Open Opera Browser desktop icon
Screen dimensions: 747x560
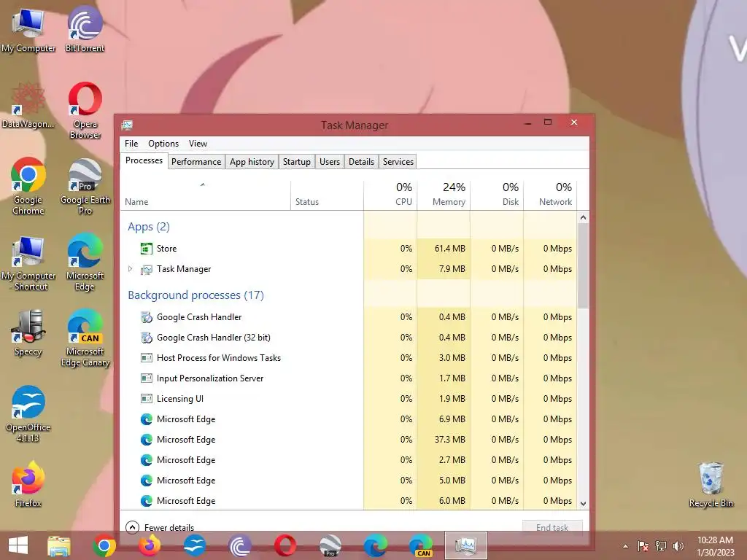[x=85, y=111]
